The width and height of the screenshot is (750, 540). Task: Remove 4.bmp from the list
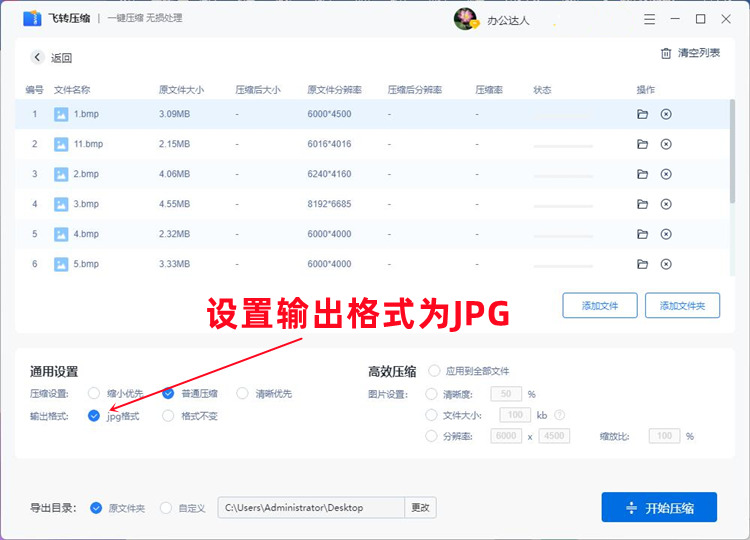click(x=666, y=234)
